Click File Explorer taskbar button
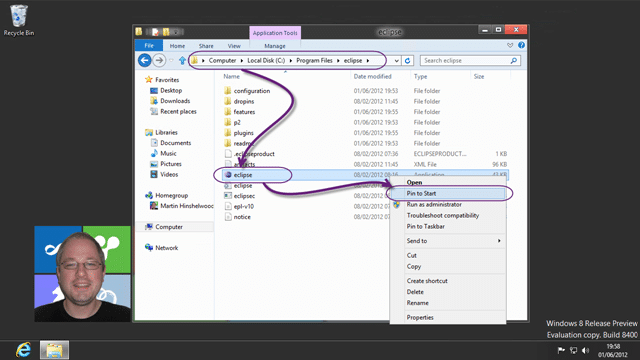 tap(54, 350)
